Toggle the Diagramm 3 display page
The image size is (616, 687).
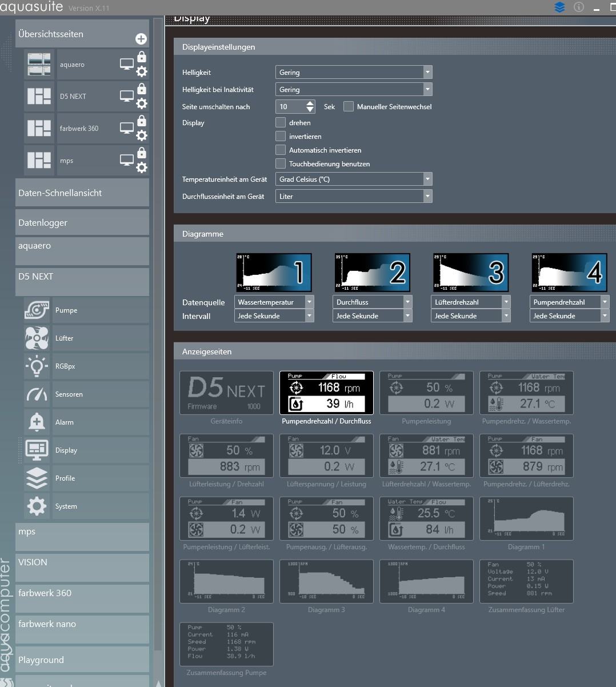click(326, 581)
